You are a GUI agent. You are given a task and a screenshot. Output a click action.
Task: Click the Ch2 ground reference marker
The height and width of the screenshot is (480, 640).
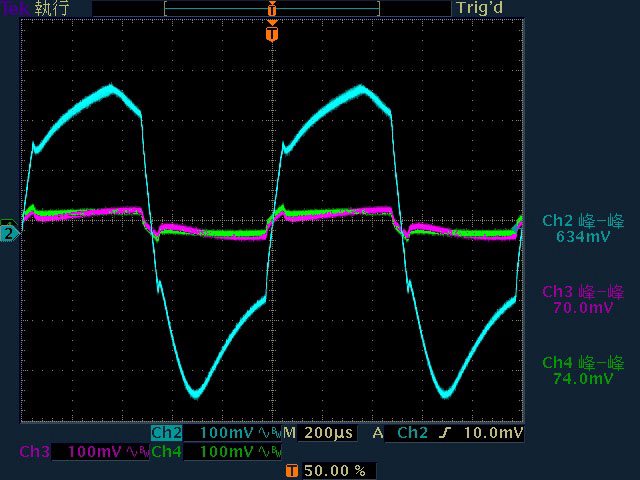tap(8, 233)
